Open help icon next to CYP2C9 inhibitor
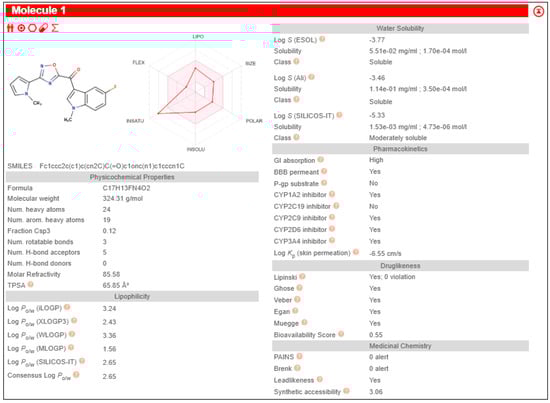Image resolution: width=550 pixels, height=403 pixels. 332,217
